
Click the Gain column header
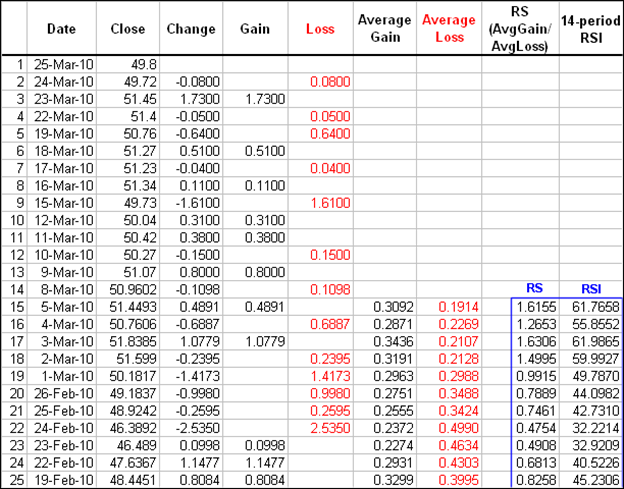(x=255, y=29)
